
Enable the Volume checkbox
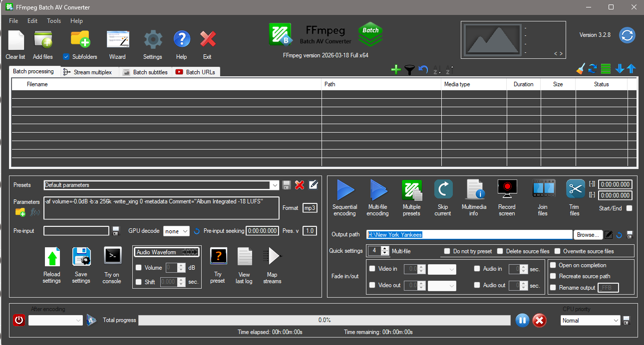click(139, 268)
